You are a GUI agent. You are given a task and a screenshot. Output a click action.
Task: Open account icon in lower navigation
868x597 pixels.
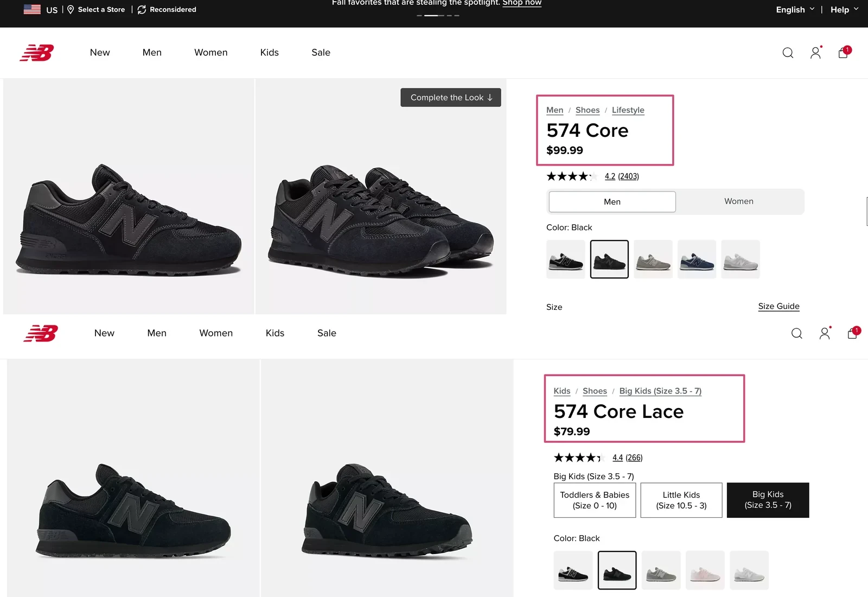tap(825, 333)
